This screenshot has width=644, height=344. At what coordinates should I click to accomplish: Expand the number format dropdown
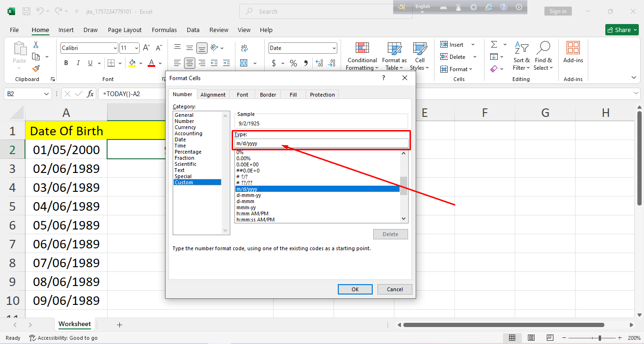[334, 48]
